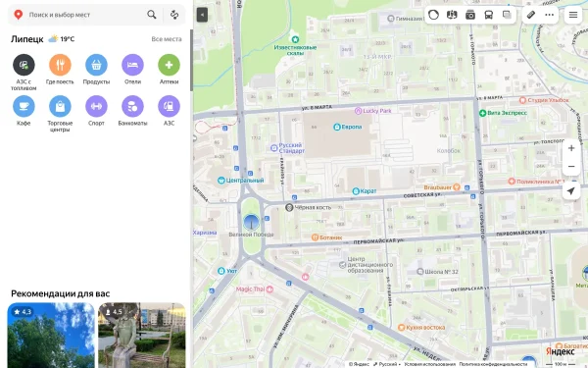Click the search magnifier icon
The height and width of the screenshot is (368, 588).
tap(152, 15)
